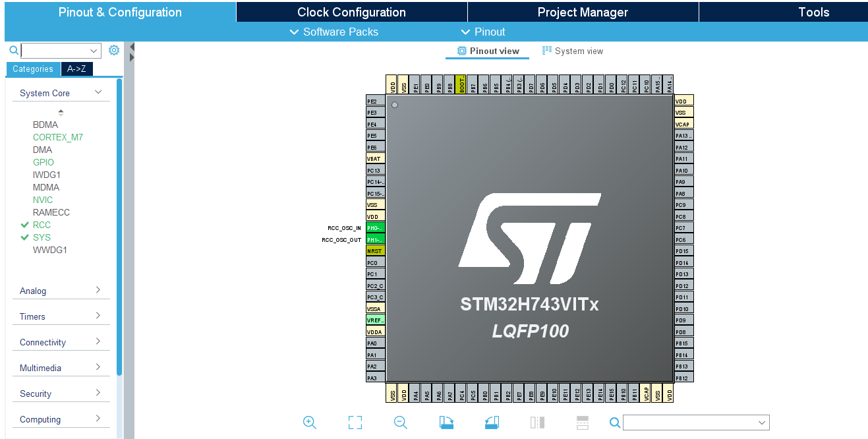Viewport: 868px width, 439px height.
Task: Select CORTEX_M7 in System Core
Action: (x=58, y=137)
